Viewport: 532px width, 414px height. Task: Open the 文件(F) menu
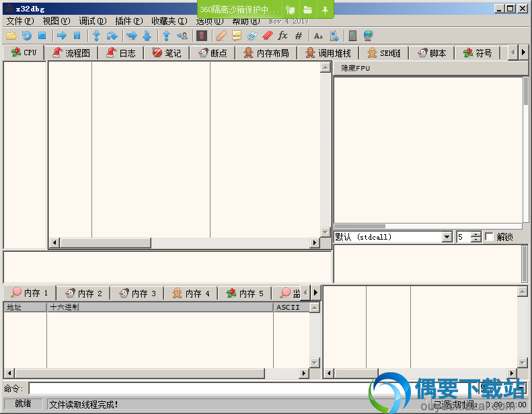point(20,21)
